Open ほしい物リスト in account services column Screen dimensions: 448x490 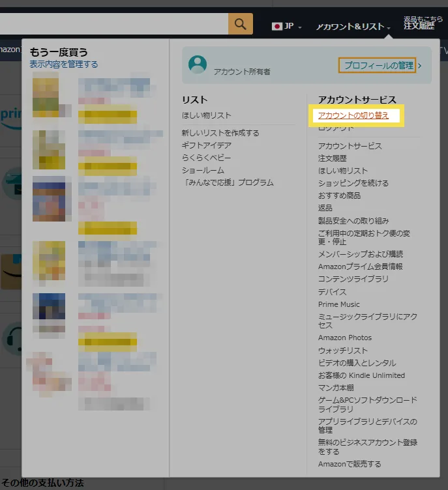pos(343,171)
